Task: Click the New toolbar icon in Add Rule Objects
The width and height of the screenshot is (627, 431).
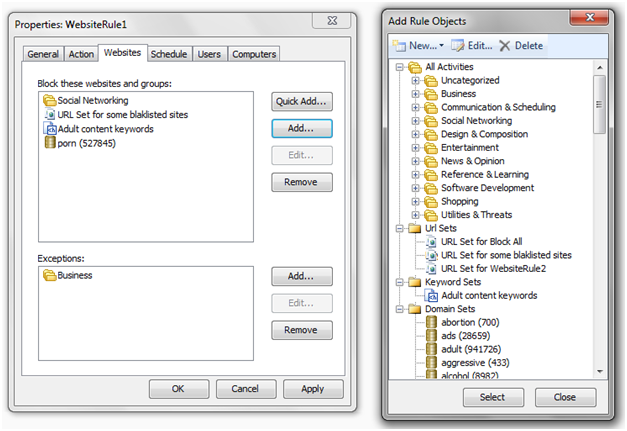Action: tap(399, 46)
